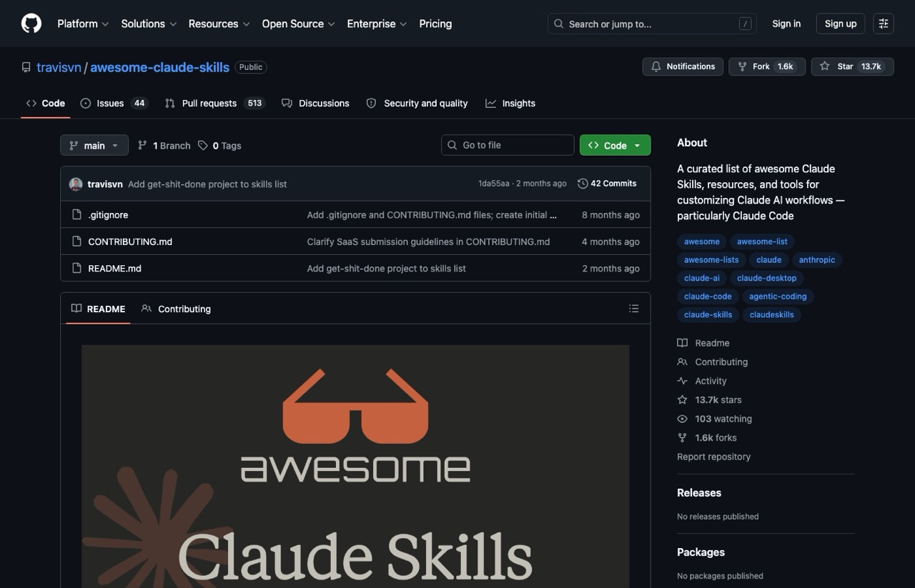Open the README.md file
The width and height of the screenshot is (915, 588).
[114, 269]
